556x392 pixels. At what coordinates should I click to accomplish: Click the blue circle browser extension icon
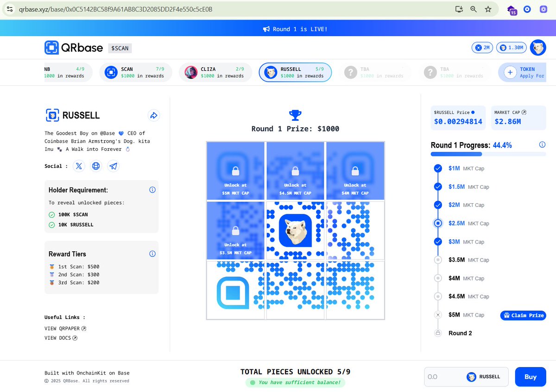pos(527,9)
